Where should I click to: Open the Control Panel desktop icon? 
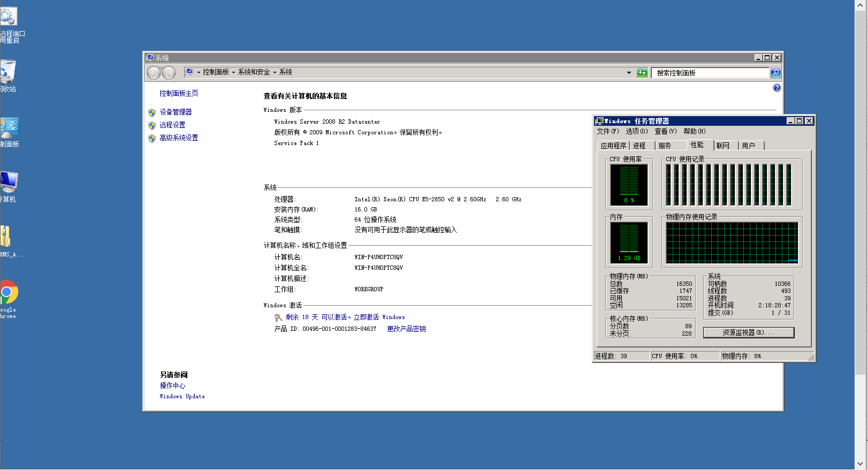(x=9, y=127)
